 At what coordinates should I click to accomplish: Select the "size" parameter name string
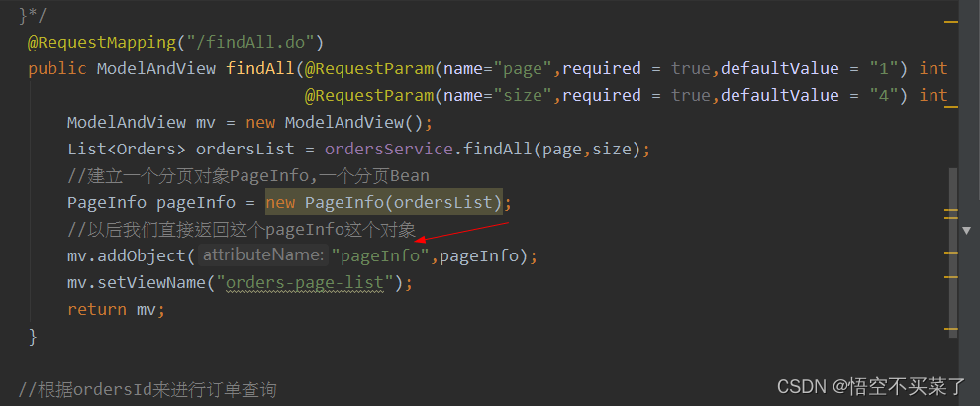click(x=524, y=95)
